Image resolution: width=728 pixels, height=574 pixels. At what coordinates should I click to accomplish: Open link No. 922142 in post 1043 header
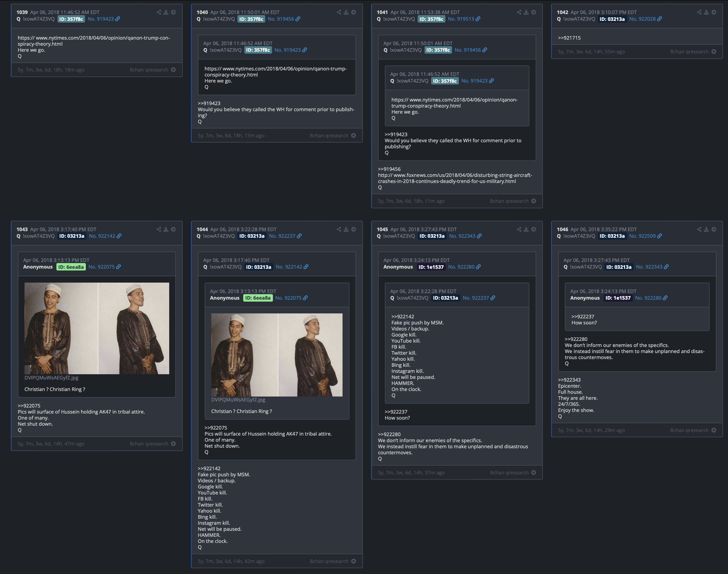click(105, 236)
